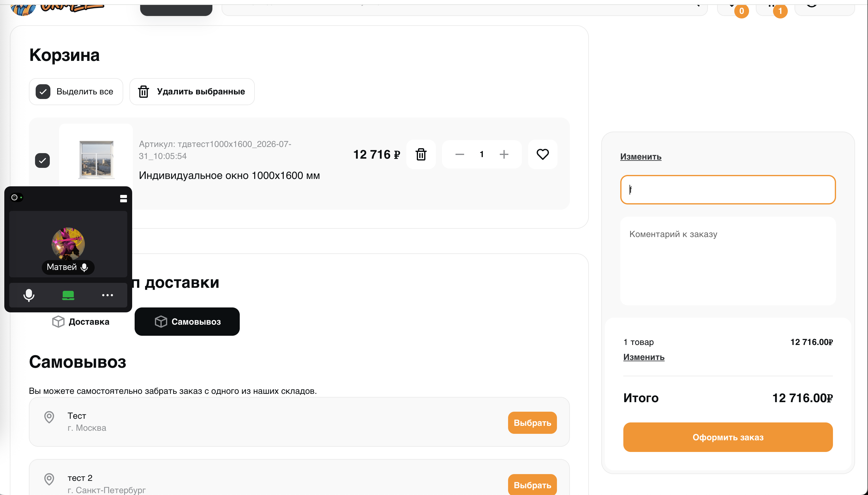This screenshot has width=868, height=495.
Task: Click the item price "12 716 ₽"
Action: (x=377, y=155)
